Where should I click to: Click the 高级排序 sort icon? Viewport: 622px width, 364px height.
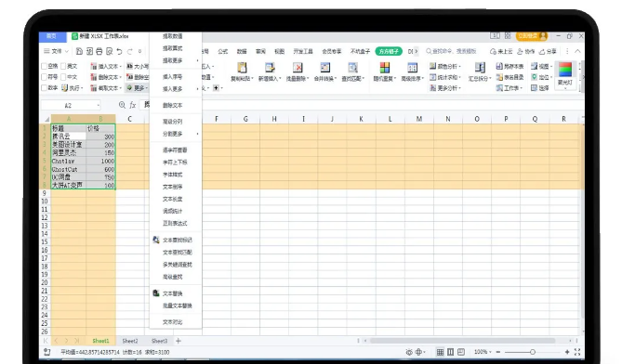point(412,68)
